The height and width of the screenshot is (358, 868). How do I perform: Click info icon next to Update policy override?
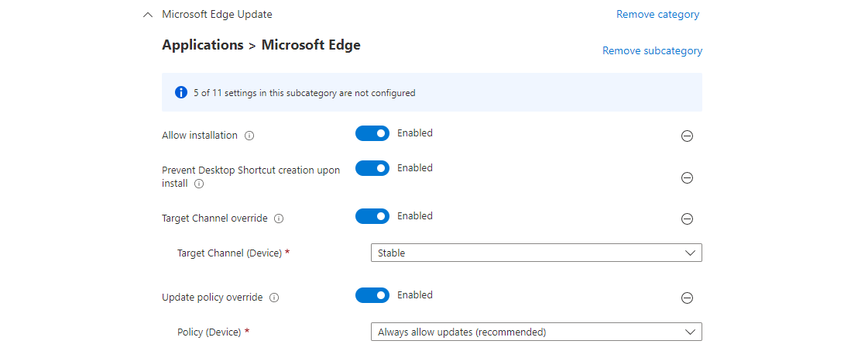(274, 298)
